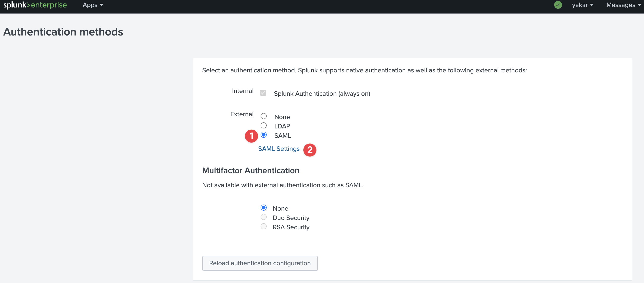Click the green health status checkmark icon
Image resolution: width=644 pixels, height=283 pixels.
click(558, 5)
